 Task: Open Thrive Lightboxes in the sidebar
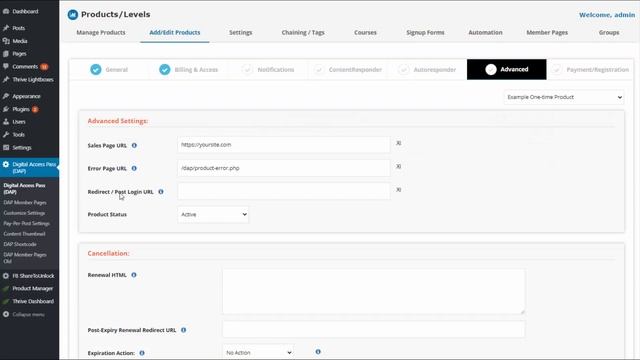[33, 80]
